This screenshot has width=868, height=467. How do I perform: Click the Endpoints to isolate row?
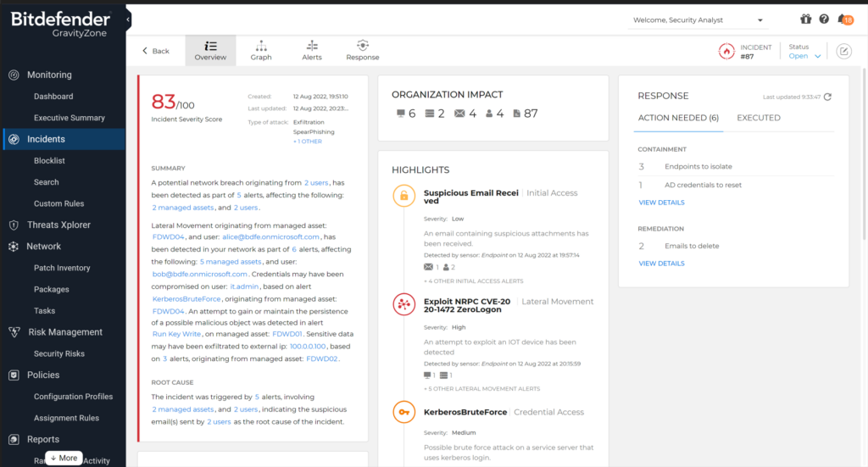(x=736, y=167)
